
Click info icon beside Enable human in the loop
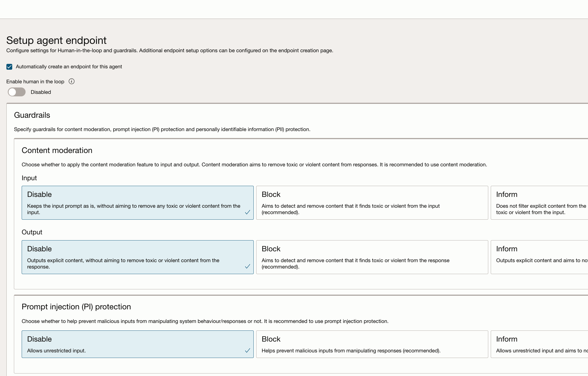pos(71,81)
